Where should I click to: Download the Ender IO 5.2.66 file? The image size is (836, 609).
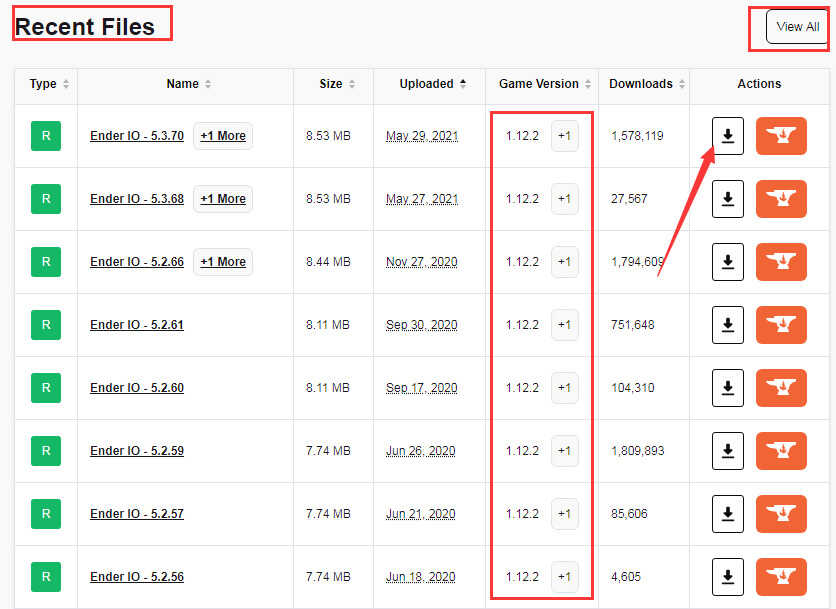pyautogui.click(x=728, y=262)
